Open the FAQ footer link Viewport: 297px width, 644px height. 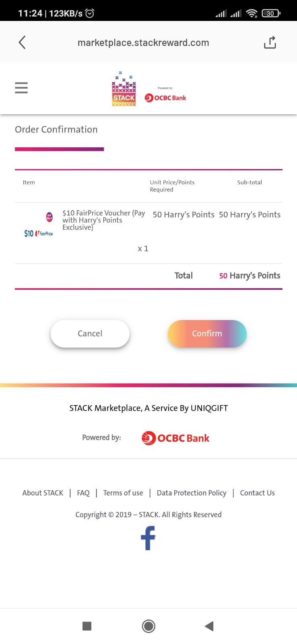pyautogui.click(x=83, y=493)
